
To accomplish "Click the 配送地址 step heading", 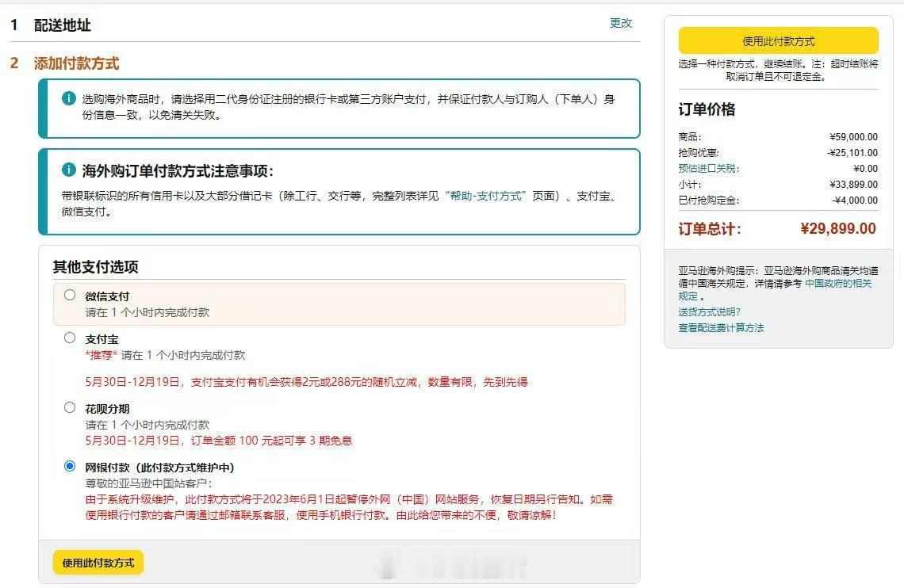I will click(63, 25).
